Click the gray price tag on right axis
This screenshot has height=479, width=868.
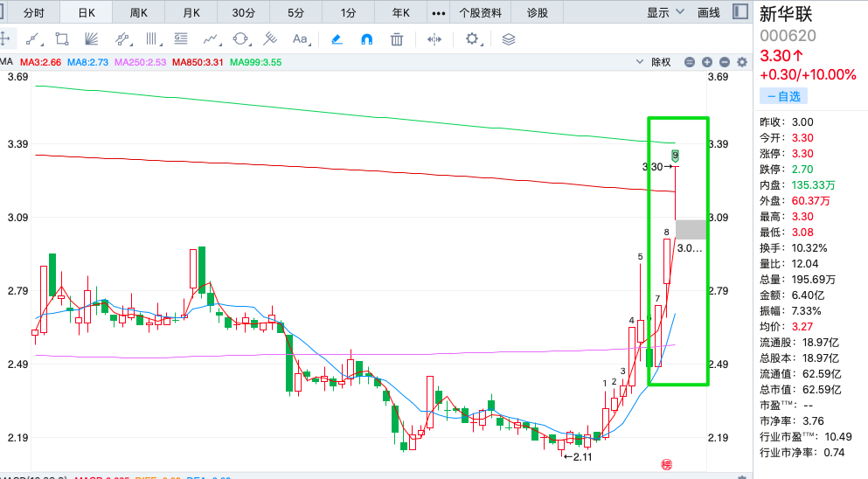pyautogui.click(x=691, y=229)
